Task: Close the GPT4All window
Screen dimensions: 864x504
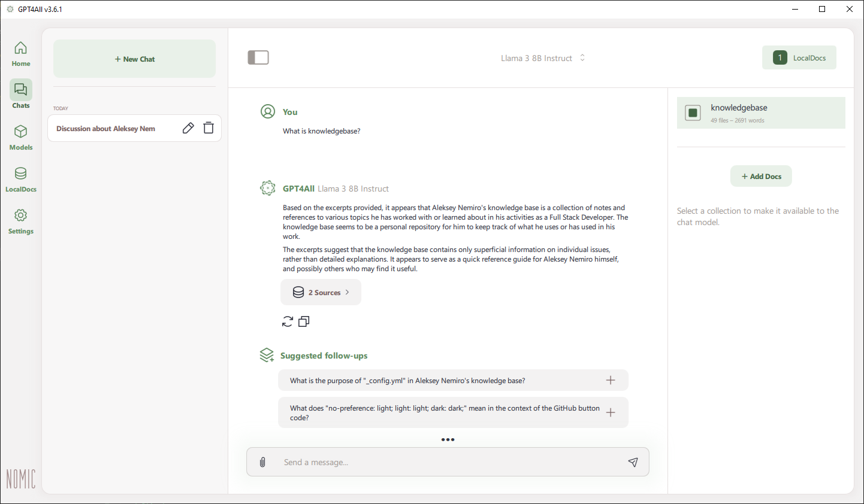Action: coord(850,9)
